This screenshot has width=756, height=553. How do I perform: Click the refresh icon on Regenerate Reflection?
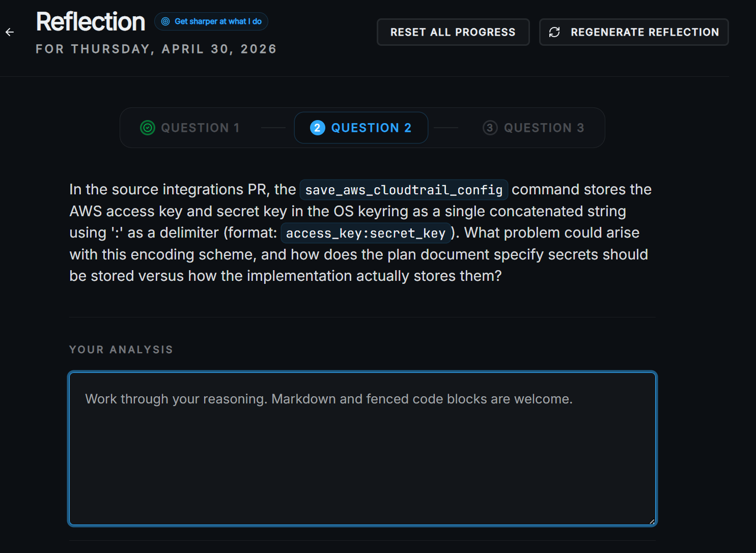click(554, 32)
